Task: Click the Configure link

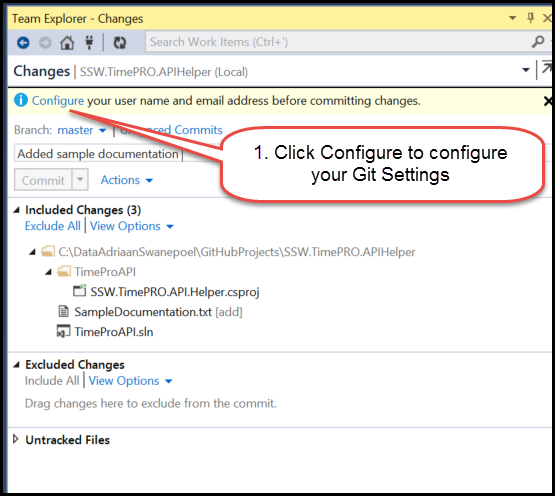Action: (58, 101)
